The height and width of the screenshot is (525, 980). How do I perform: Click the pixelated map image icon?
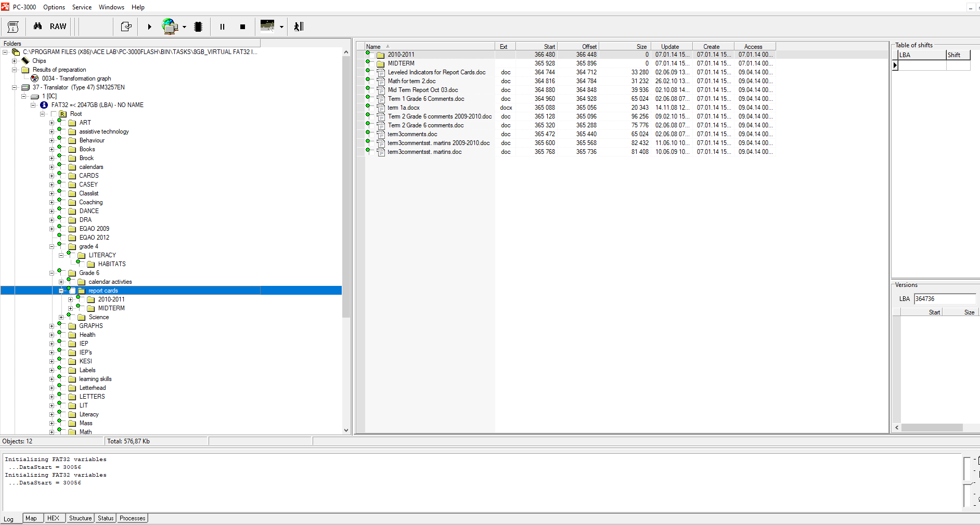pos(267,26)
